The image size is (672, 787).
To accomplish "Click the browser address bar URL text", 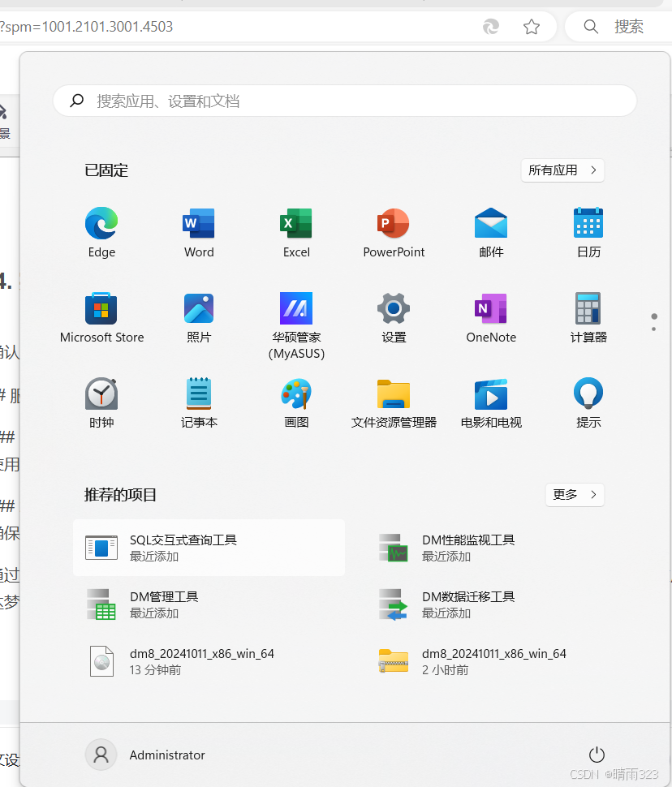I will click(x=86, y=27).
